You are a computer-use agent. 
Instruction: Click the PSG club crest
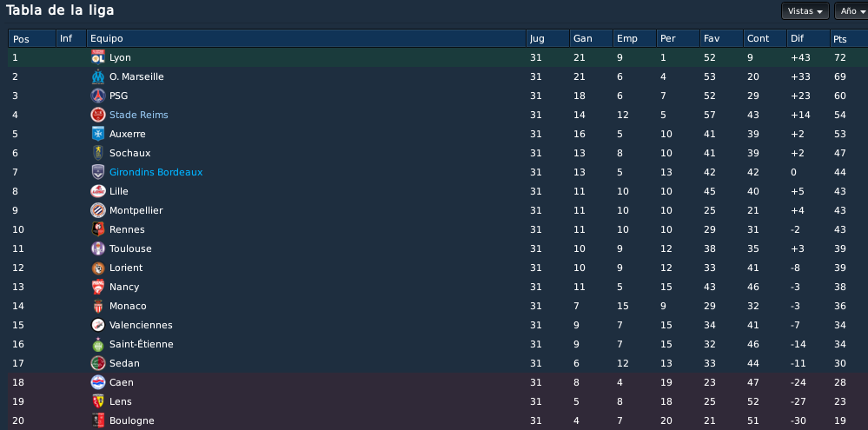pyautogui.click(x=98, y=96)
